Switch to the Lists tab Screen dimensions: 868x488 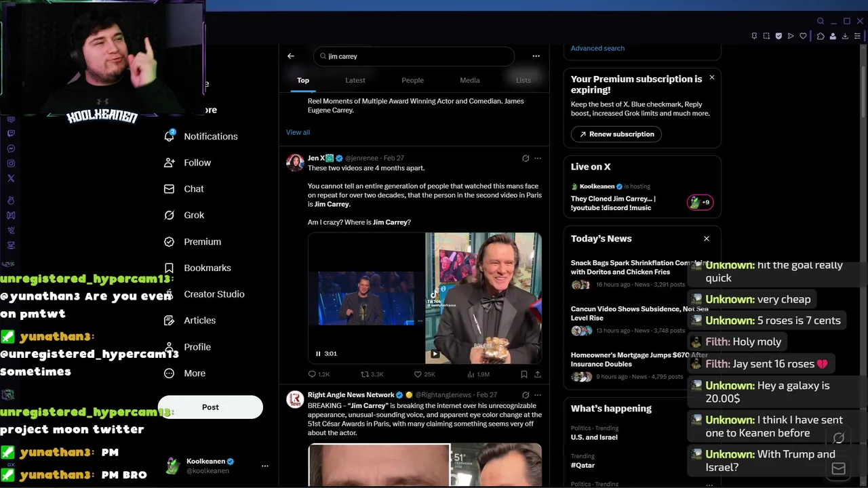tap(524, 80)
